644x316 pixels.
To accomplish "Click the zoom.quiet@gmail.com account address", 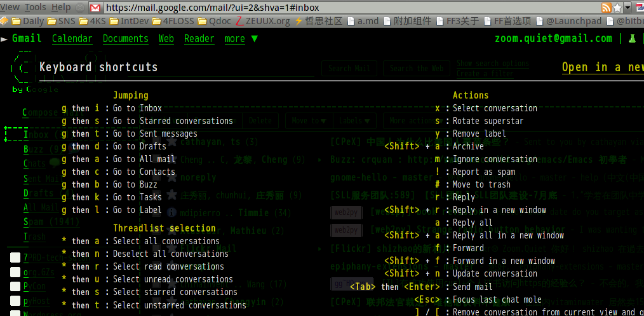I will pos(553,39).
